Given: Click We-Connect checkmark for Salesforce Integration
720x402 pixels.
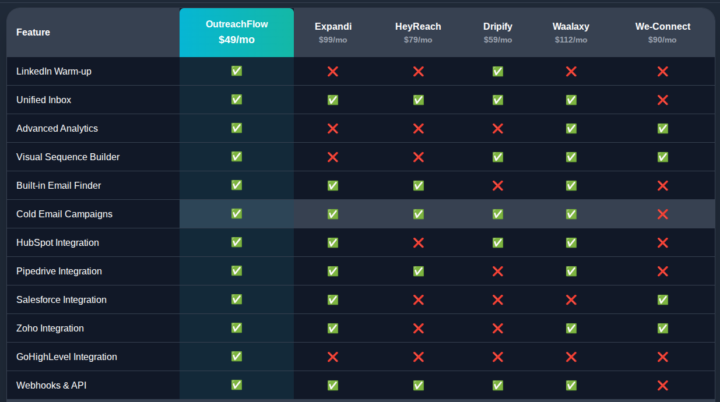Looking at the screenshot, I should pyautogui.click(x=663, y=300).
